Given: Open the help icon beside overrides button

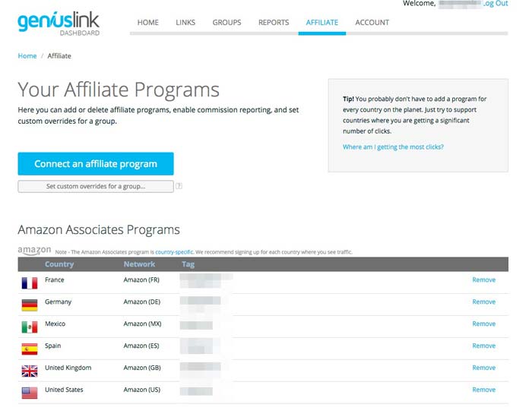Looking at the screenshot, I should click(x=179, y=186).
